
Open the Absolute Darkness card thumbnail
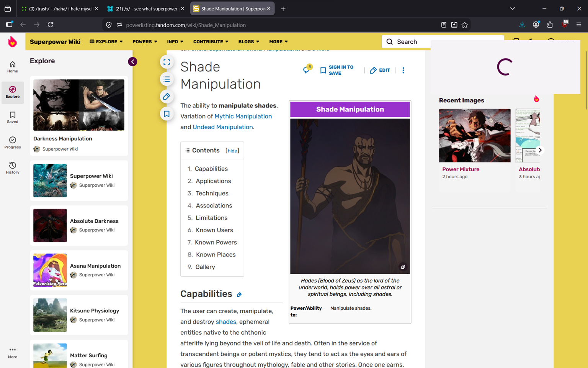coord(50,225)
